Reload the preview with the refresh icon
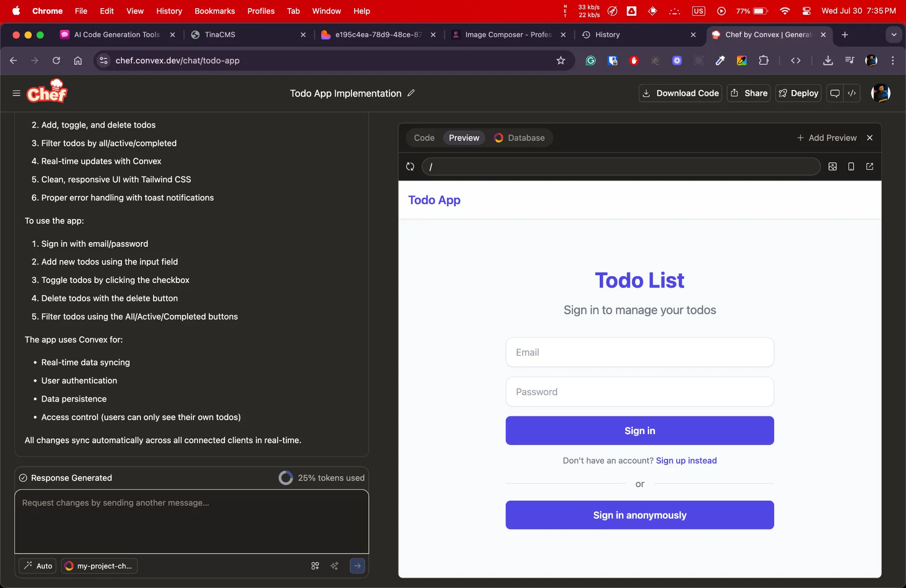This screenshot has width=906, height=588. [x=410, y=167]
